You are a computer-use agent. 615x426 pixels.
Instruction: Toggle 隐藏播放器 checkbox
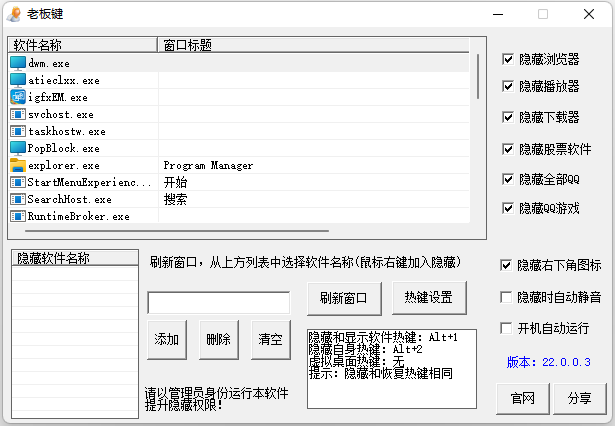(x=508, y=86)
